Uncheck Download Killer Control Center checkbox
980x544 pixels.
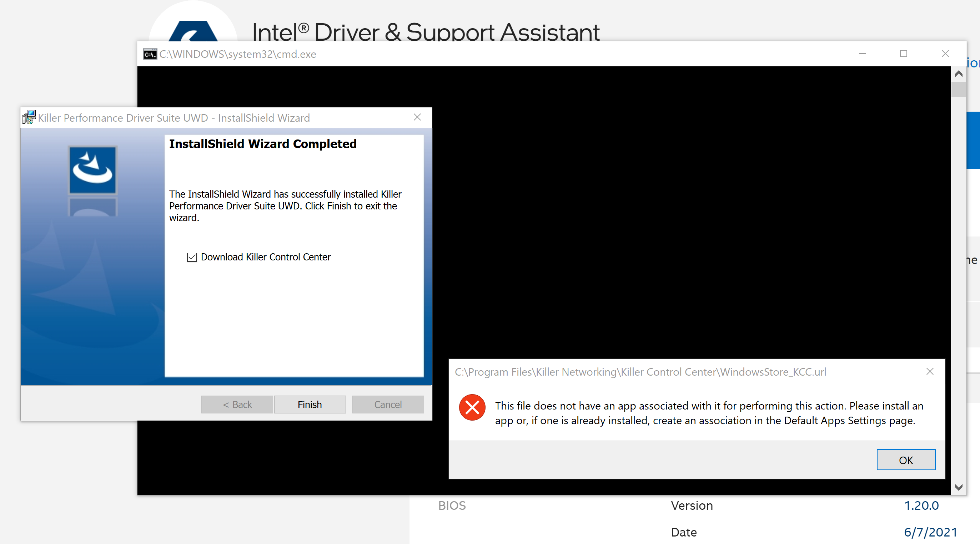(192, 257)
